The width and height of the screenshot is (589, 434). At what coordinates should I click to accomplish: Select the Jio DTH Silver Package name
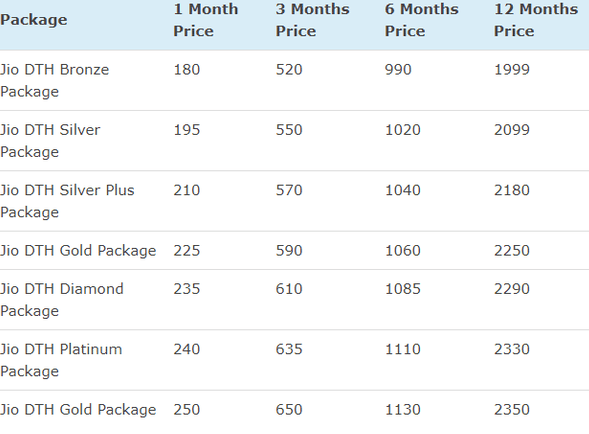pyautogui.click(x=50, y=141)
